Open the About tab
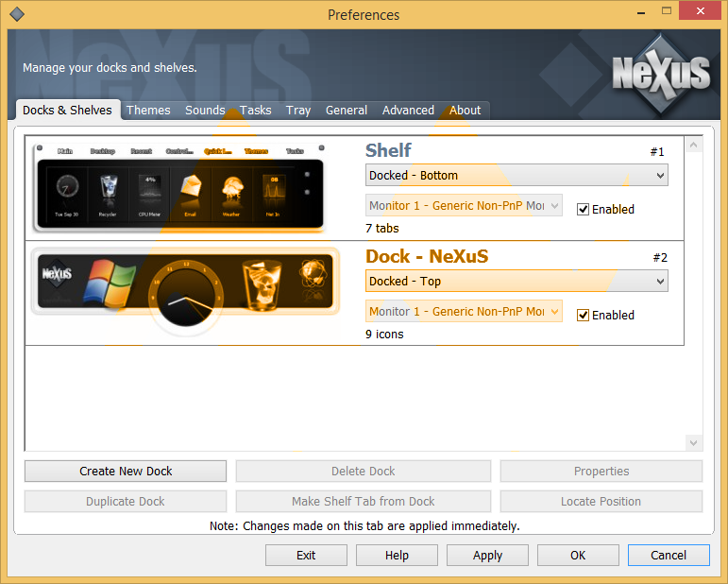Viewport: 728px width, 584px height. click(x=465, y=111)
